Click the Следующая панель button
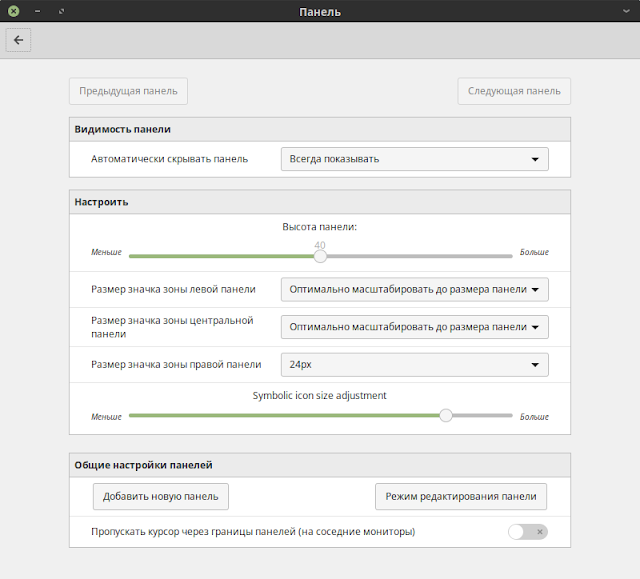 point(514,91)
